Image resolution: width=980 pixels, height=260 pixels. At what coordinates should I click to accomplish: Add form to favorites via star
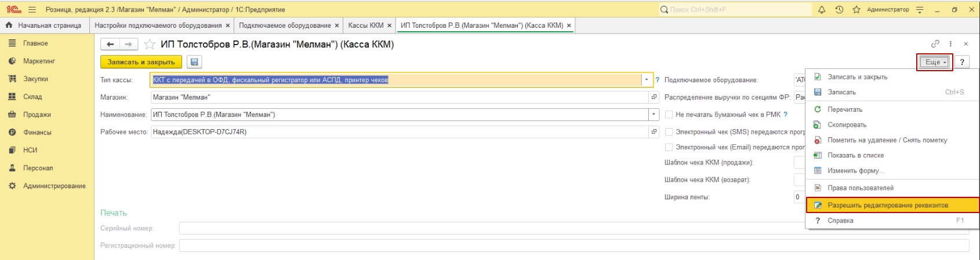[x=150, y=44]
